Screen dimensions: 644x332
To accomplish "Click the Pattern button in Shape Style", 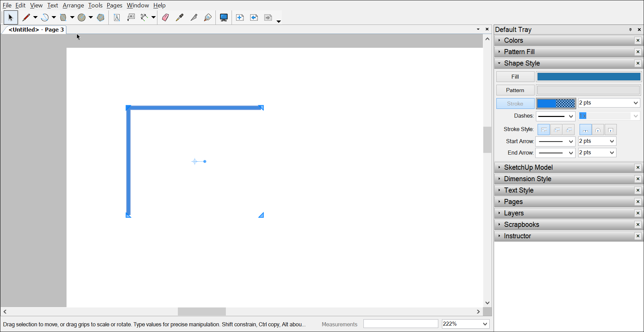I will [515, 90].
